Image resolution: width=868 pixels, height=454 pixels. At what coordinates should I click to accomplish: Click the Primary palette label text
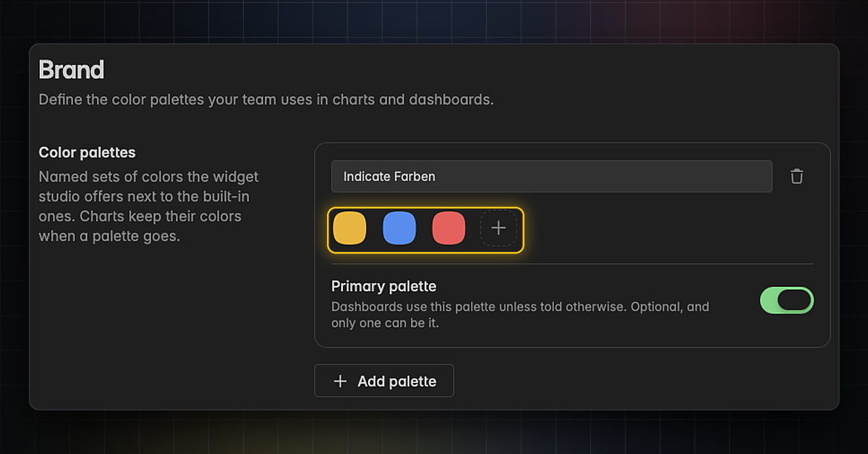coord(384,287)
